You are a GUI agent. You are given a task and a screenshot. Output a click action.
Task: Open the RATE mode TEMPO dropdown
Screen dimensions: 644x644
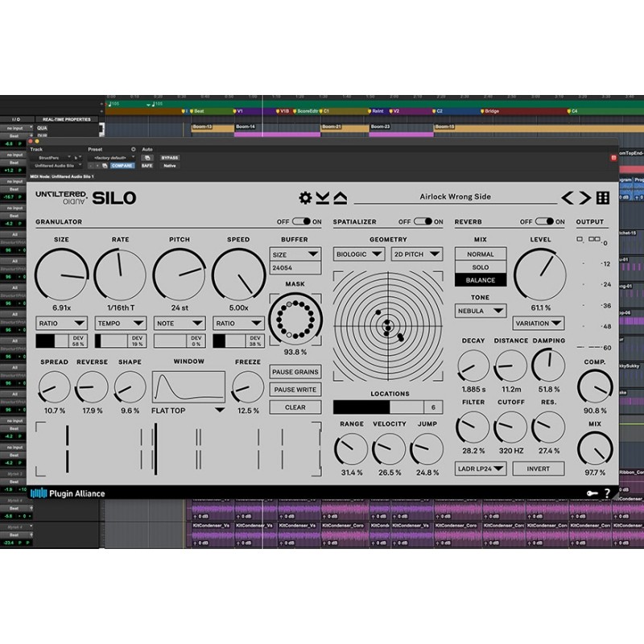pos(120,324)
